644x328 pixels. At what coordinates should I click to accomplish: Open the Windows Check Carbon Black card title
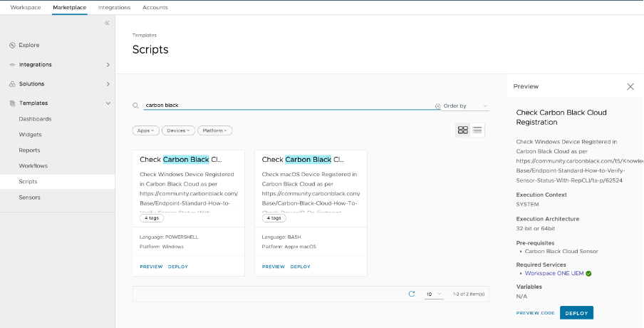[x=181, y=160]
